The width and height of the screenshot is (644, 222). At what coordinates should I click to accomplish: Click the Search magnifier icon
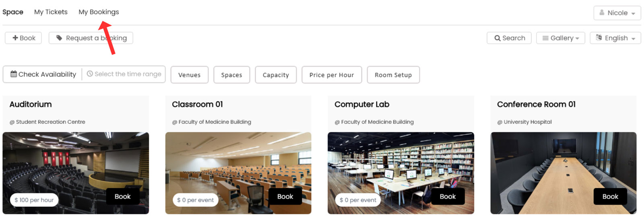click(497, 38)
